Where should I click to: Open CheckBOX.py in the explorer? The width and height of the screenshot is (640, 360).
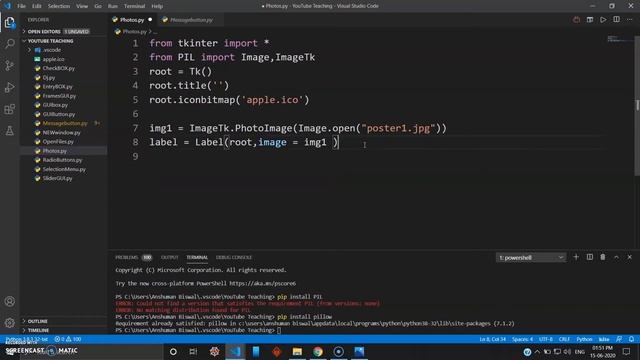coord(63,68)
